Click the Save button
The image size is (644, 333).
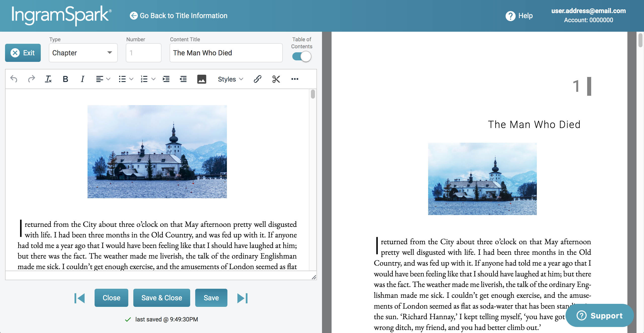(211, 298)
